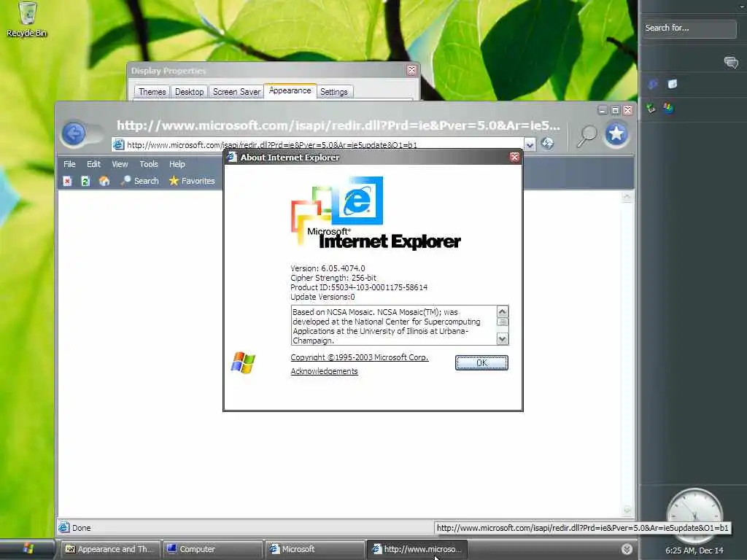Open the Copyright 1995-2003 Microsoft Corp. link

(x=359, y=357)
